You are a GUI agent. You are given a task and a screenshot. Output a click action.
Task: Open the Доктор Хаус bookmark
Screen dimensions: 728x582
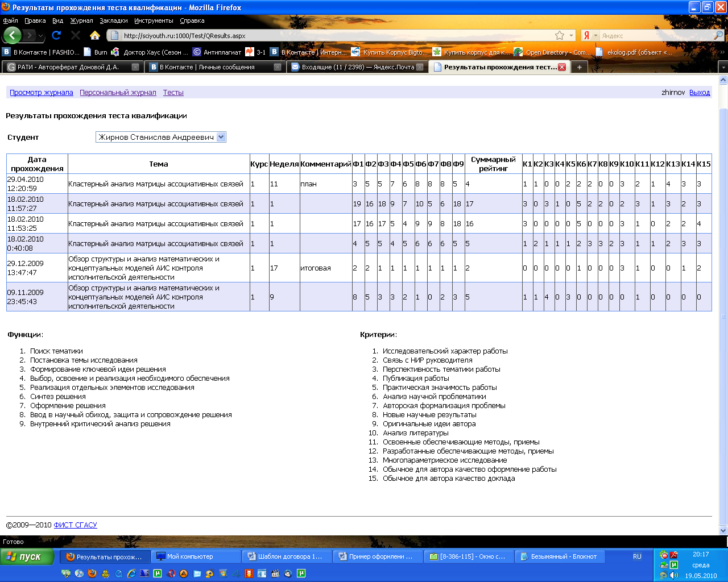(x=150, y=52)
